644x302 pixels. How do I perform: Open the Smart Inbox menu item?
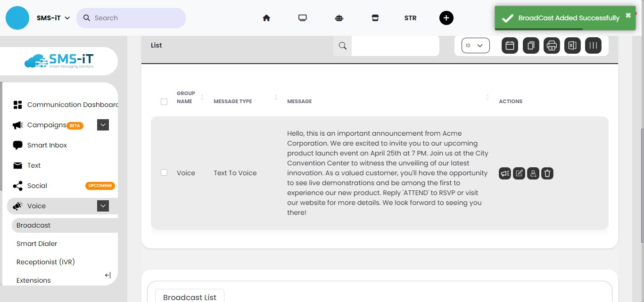point(47,145)
